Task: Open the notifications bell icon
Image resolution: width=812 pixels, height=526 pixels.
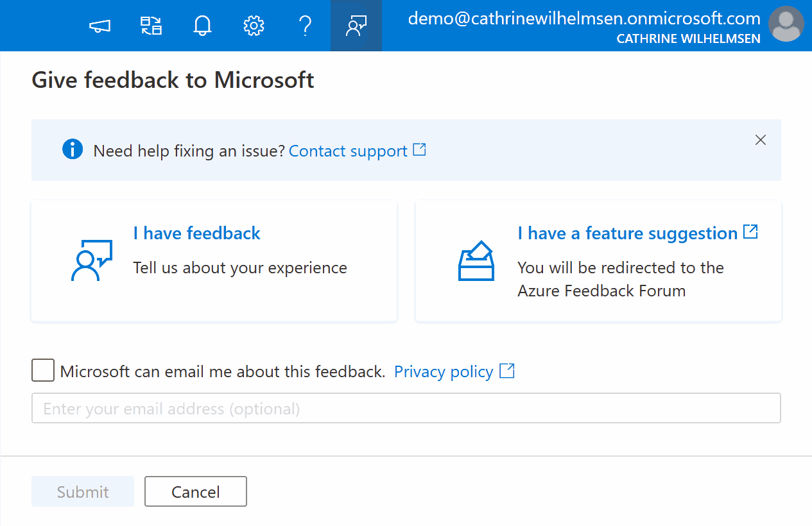Action: (202, 26)
